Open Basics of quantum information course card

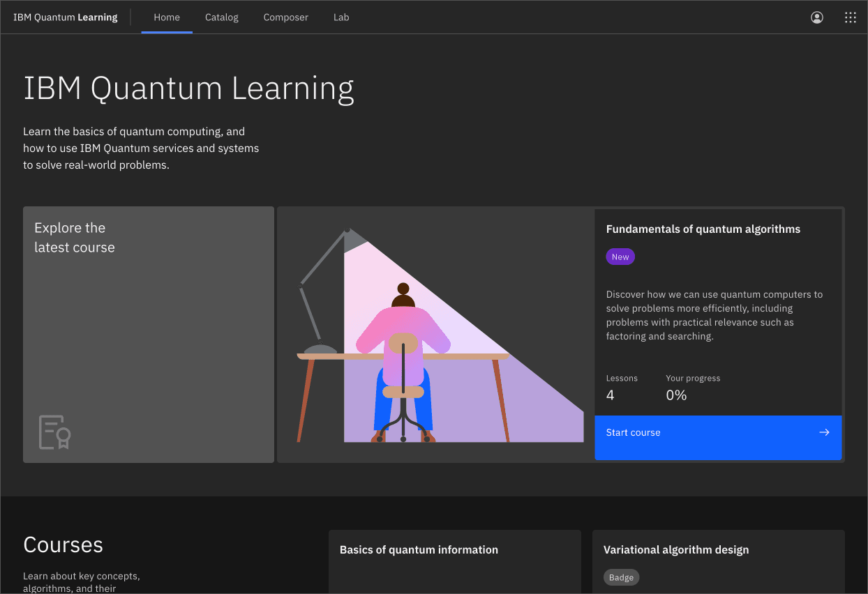click(455, 562)
